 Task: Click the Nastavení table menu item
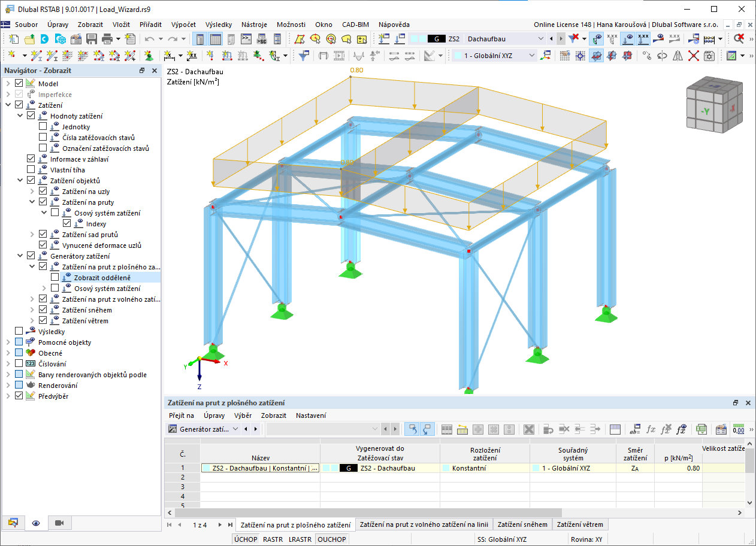311,415
